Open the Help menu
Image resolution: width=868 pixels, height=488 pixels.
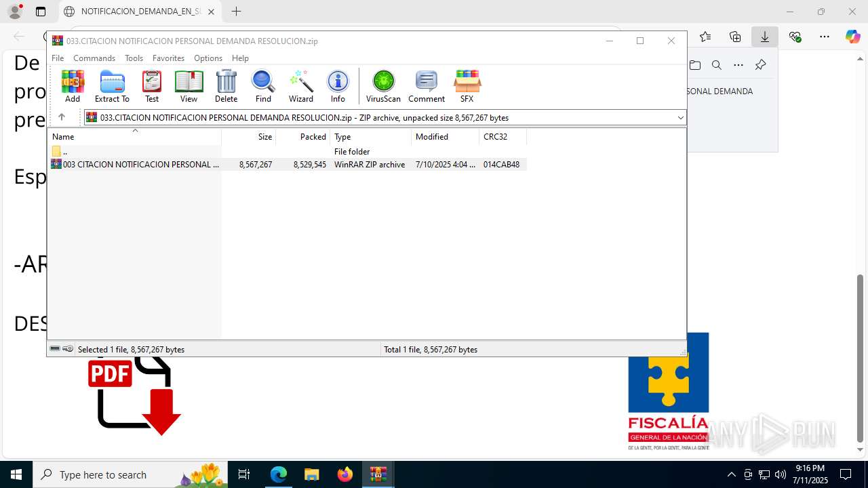tap(240, 58)
